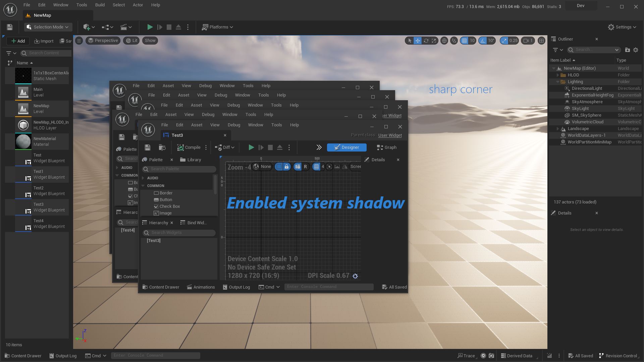Open the Selection Mode dropdown
The width and height of the screenshot is (644, 362).
pyautogui.click(x=48, y=27)
